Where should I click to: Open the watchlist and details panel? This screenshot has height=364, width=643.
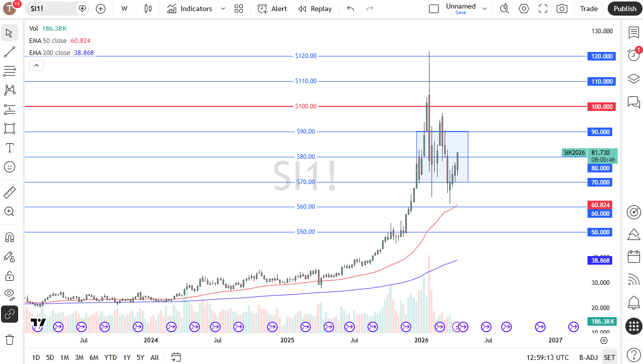coord(633,33)
